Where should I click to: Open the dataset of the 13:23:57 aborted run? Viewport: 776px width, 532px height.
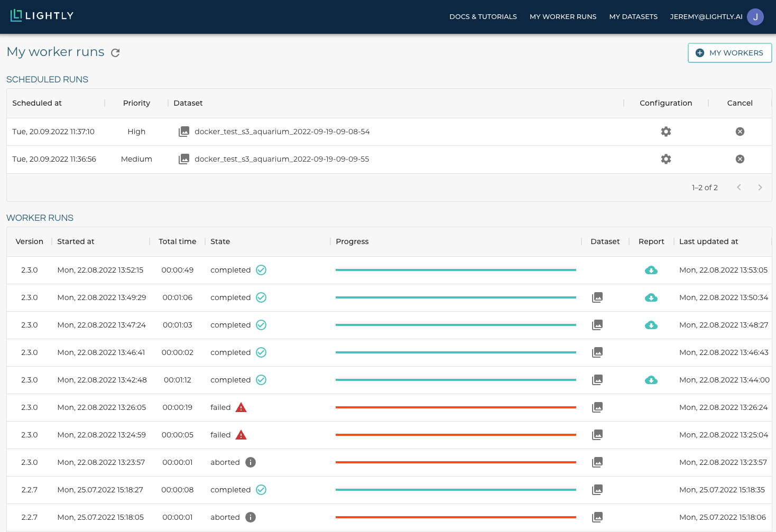pyautogui.click(x=597, y=462)
